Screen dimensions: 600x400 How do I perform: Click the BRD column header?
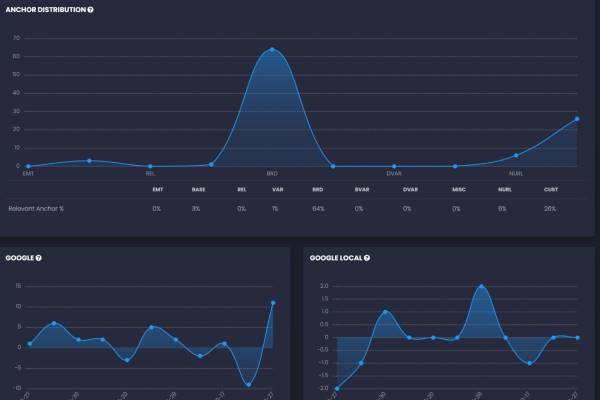pyautogui.click(x=318, y=189)
